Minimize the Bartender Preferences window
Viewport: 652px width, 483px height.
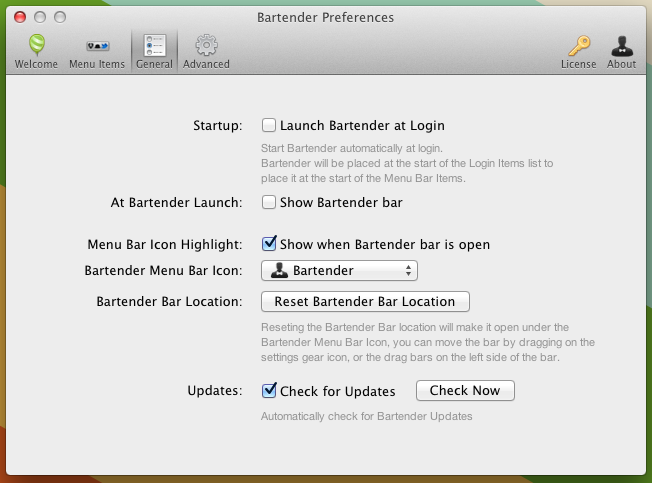(40, 17)
